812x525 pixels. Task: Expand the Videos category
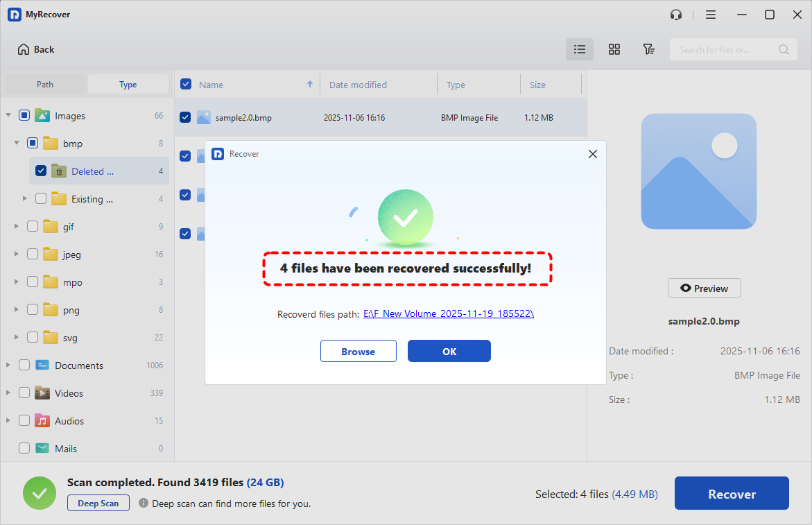tap(8, 393)
